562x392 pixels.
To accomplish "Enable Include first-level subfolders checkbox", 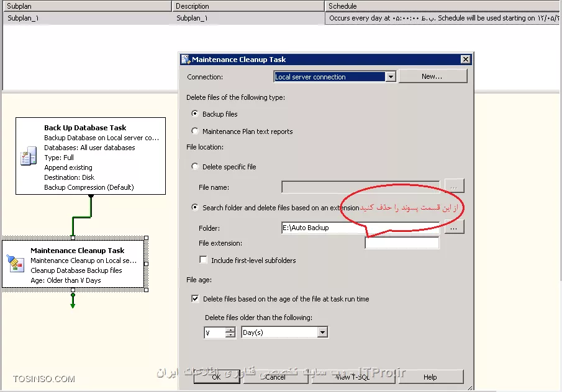I will pyautogui.click(x=203, y=260).
